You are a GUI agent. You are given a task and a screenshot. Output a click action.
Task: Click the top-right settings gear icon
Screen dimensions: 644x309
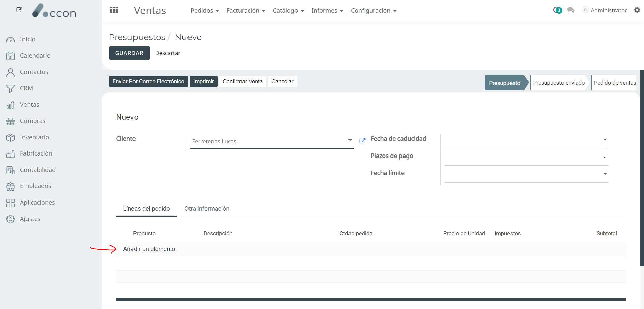637,10
